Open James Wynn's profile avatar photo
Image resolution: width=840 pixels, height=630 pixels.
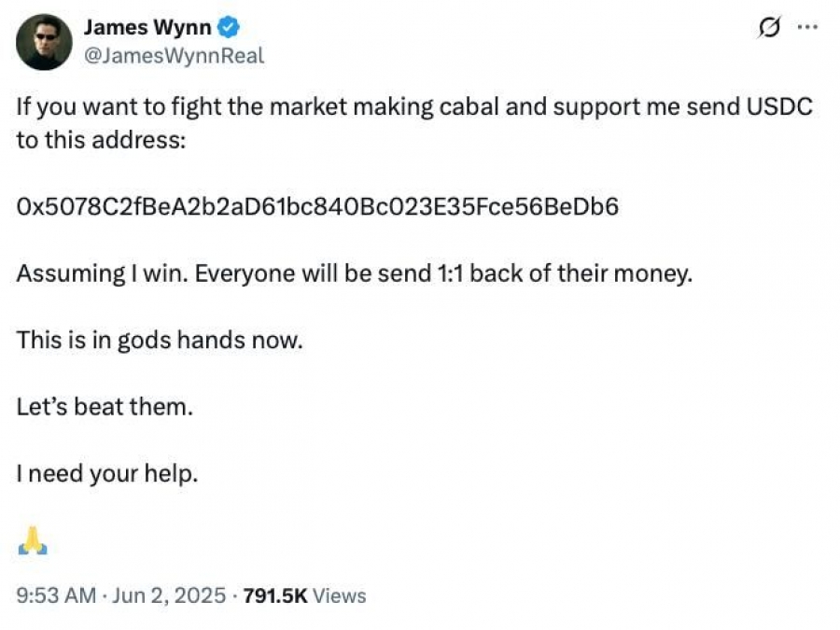pyautogui.click(x=44, y=42)
